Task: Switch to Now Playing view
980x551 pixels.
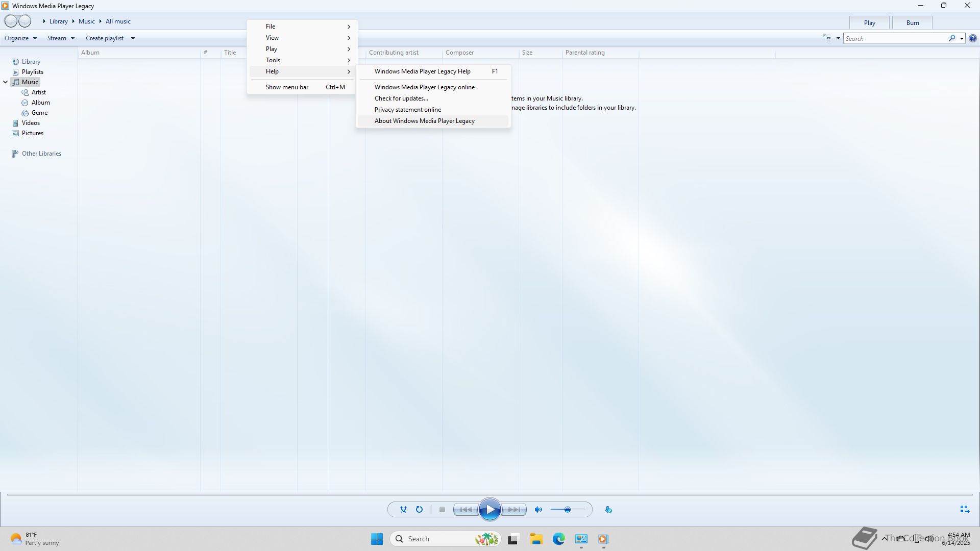Action: pyautogui.click(x=964, y=509)
